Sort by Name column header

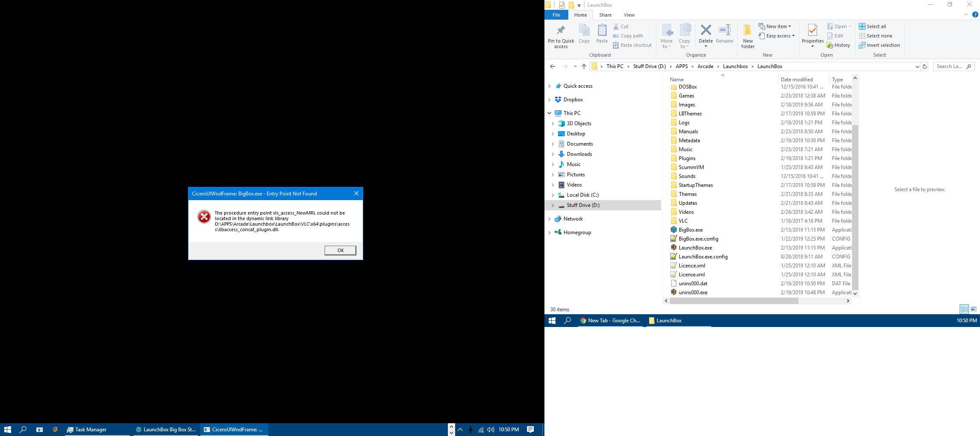tap(676, 80)
